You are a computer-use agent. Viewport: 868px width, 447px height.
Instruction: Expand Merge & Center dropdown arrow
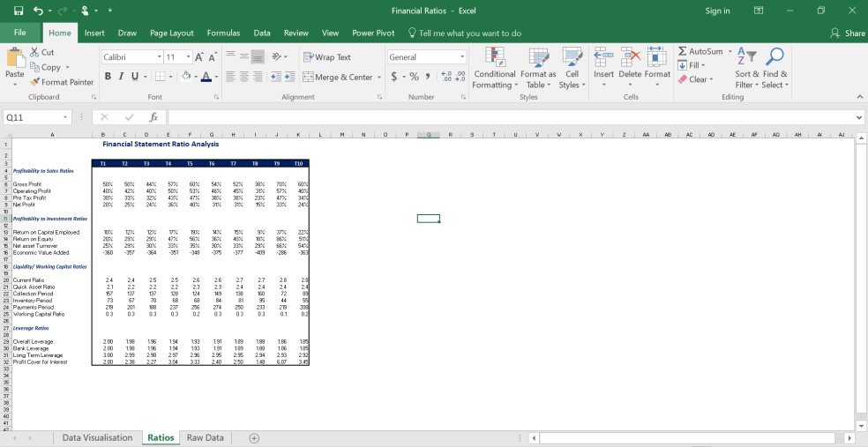[x=379, y=77]
